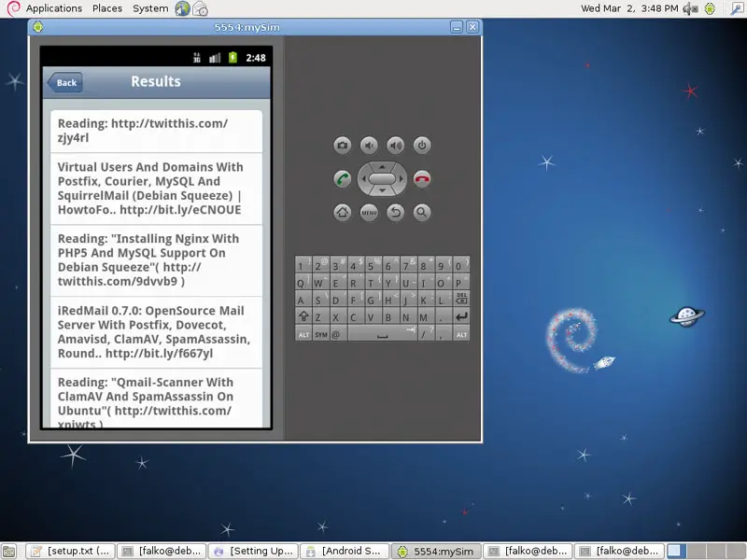Click the slash key on emulator keyboard

[427, 334]
